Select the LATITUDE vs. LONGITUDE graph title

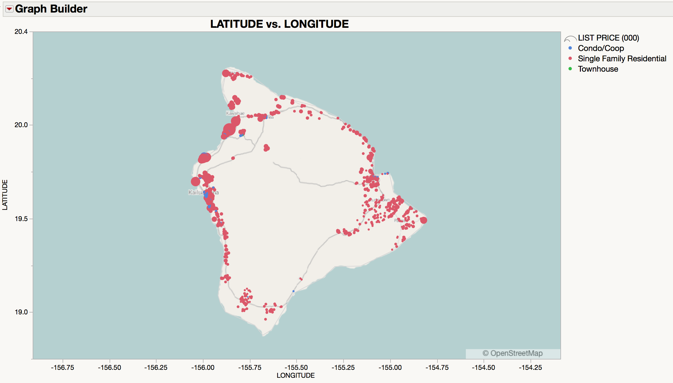[x=279, y=24]
